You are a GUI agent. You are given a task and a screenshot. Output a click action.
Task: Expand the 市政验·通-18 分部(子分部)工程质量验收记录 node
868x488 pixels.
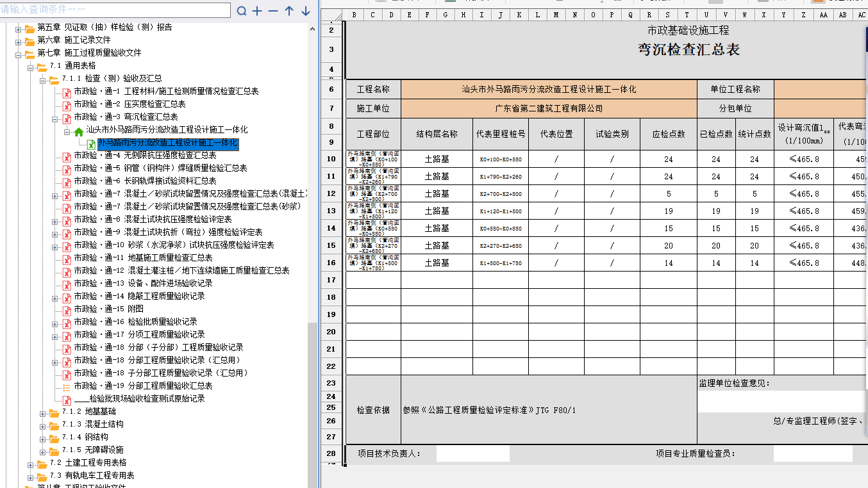55,348
